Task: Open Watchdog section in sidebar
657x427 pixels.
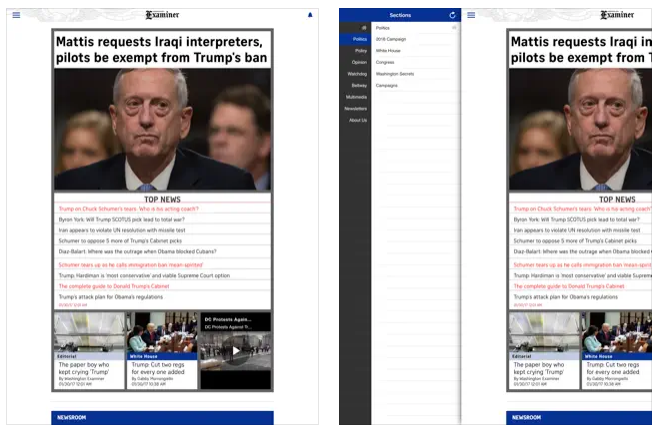Action: coord(355,74)
